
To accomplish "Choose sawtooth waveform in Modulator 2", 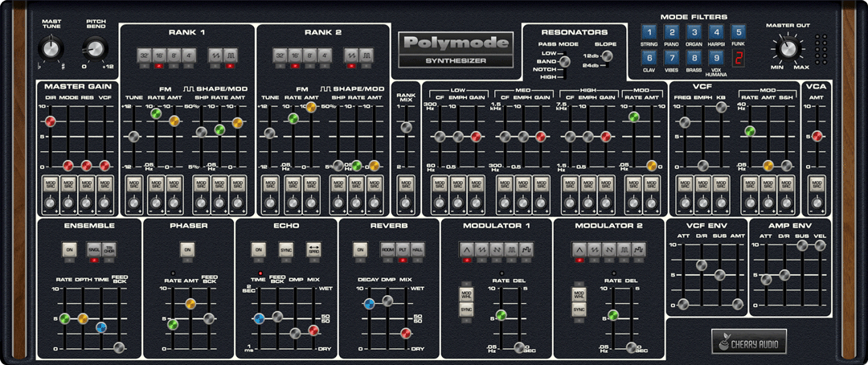I will pos(595,249).
